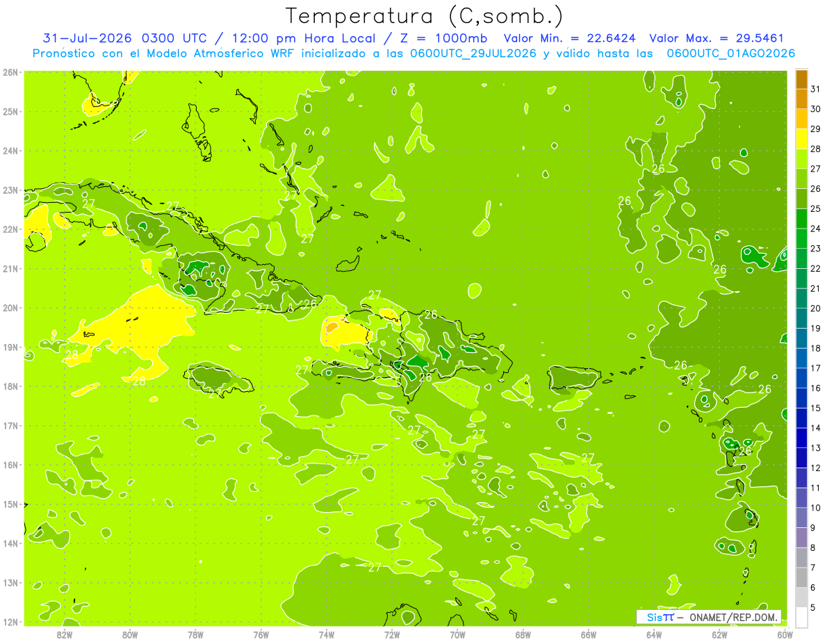Select the '70W' longitude label

[x=457, y=634]
